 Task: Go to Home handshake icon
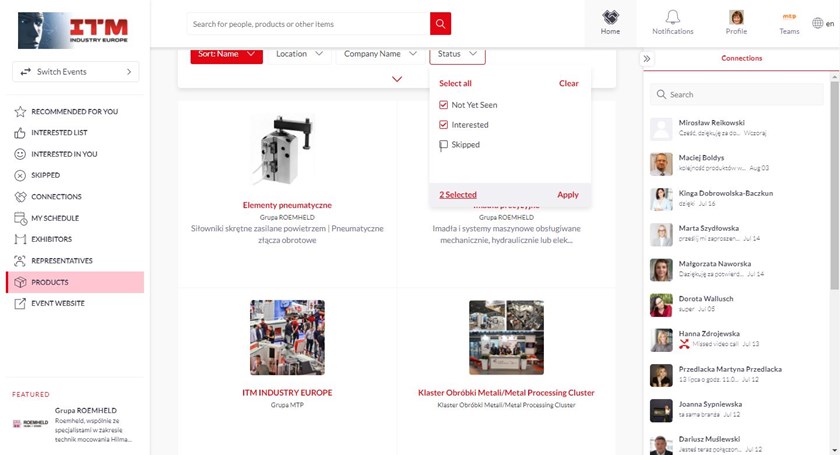click(x=610, y=18)
